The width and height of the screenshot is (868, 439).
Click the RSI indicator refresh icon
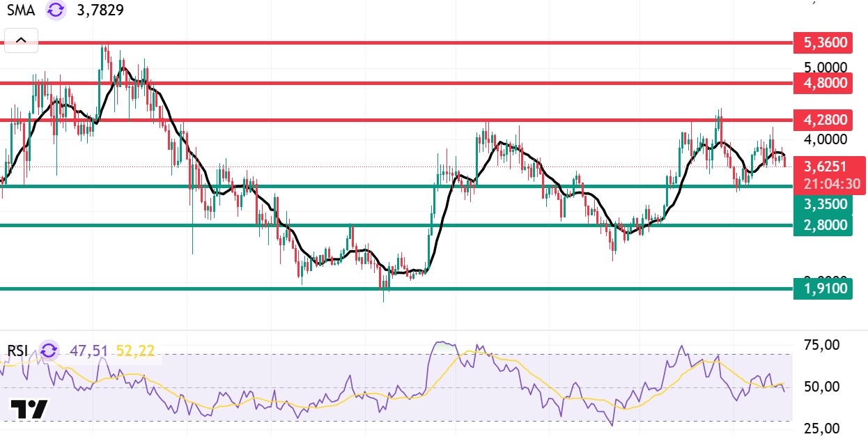[x=49, y=350]
